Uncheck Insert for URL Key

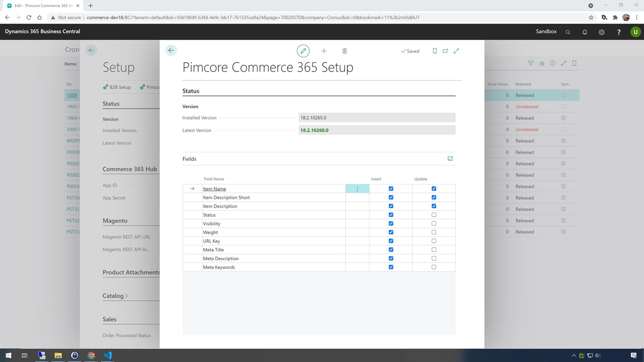coord(391,241)
